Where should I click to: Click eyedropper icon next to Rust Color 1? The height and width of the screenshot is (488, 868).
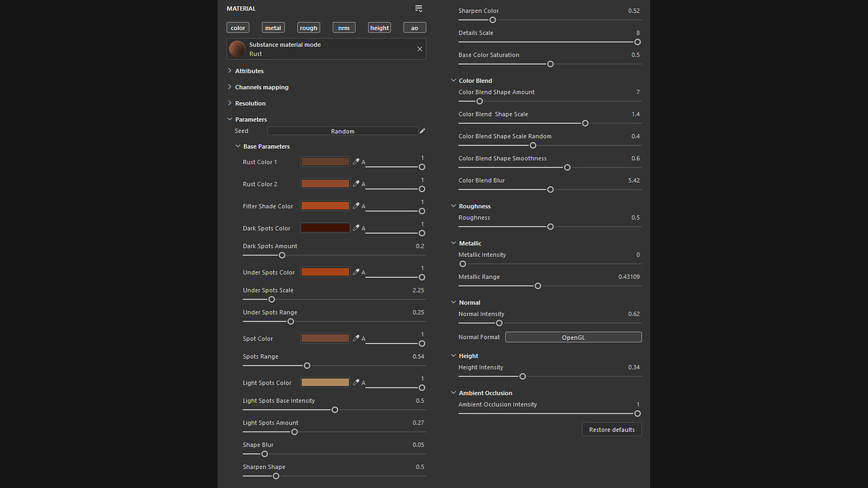pos(356,162)
